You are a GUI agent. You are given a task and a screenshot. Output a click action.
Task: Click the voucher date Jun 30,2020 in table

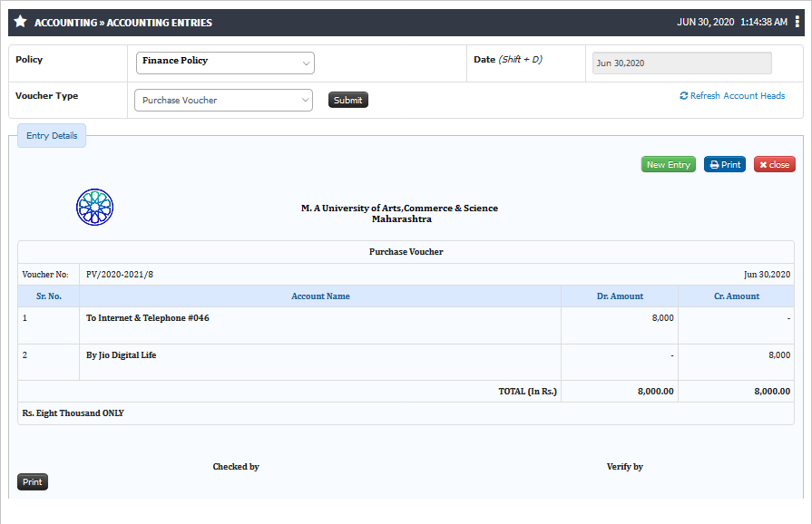[x=767, y=275]
